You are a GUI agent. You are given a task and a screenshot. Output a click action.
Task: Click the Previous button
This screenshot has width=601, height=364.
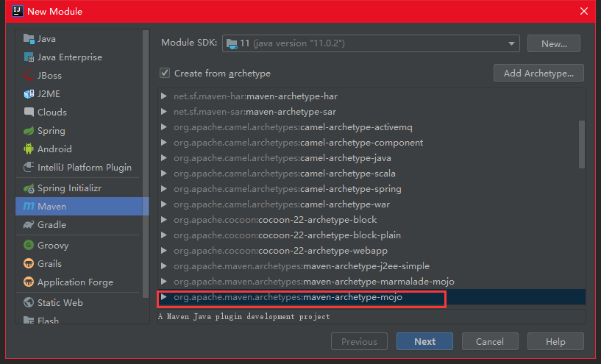point(359,341)
